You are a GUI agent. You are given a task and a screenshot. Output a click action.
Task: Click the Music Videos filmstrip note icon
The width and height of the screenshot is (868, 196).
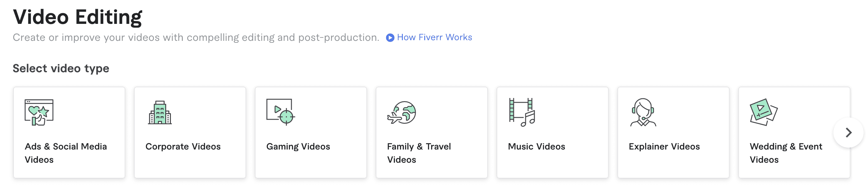(522, 112)
